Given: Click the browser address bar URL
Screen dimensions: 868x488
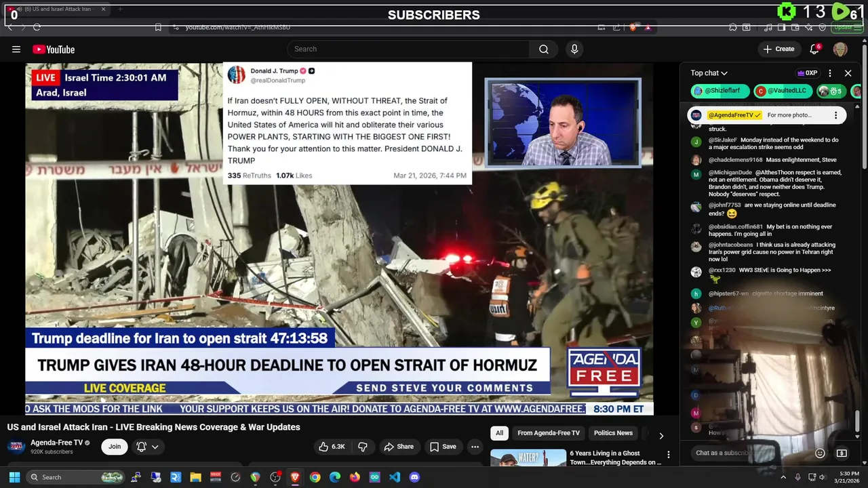Looking at the screenshot, I should tap(237, 27).
